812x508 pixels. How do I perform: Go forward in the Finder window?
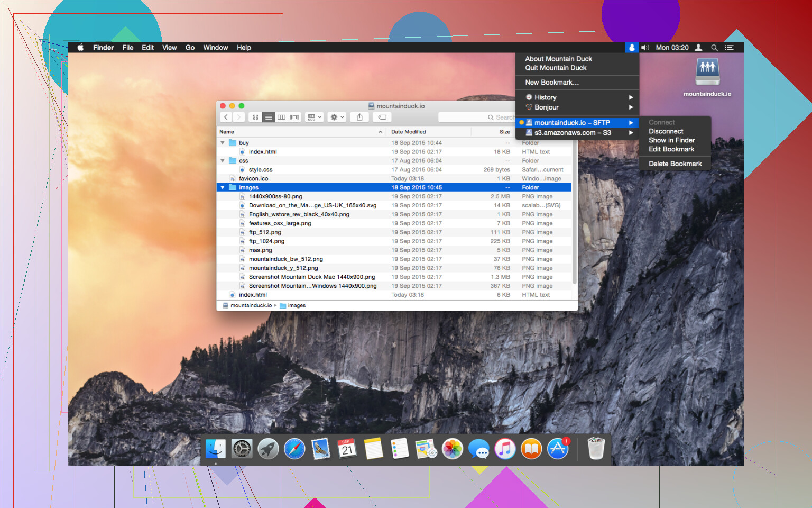point(239,117)
